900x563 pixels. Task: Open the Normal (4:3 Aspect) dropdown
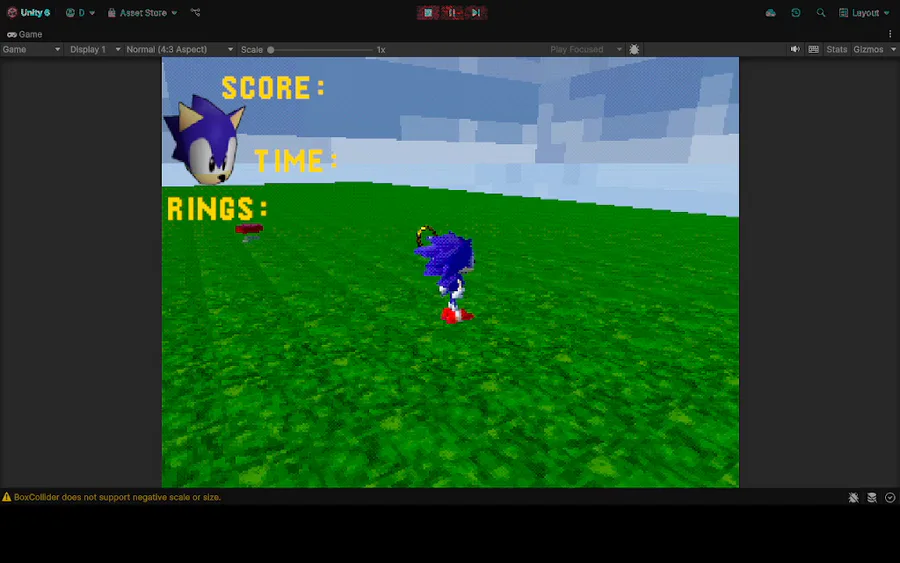point(179,49)
